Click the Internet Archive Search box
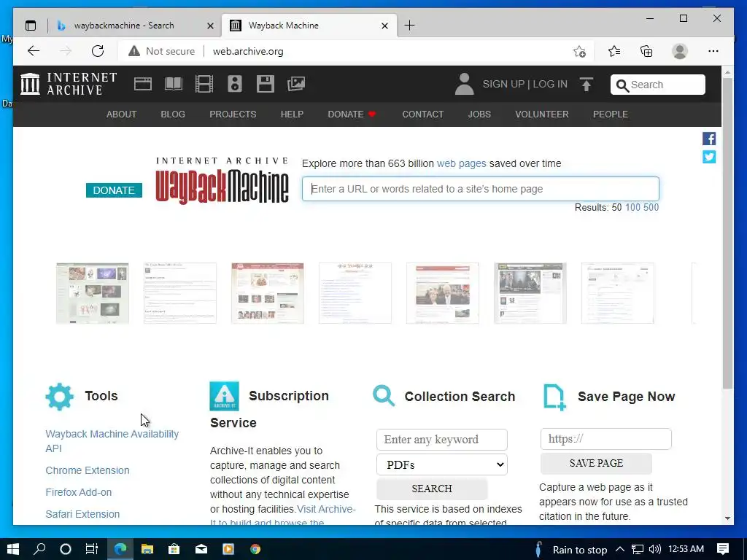This screenshot has height=560, width=747. point(657,85)
